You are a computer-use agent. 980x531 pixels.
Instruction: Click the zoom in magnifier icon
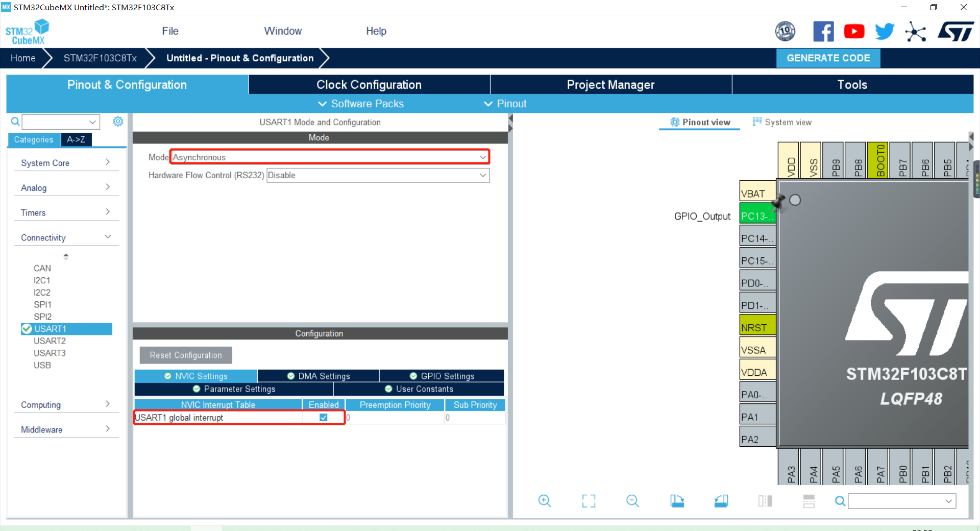tap(545, 501)
